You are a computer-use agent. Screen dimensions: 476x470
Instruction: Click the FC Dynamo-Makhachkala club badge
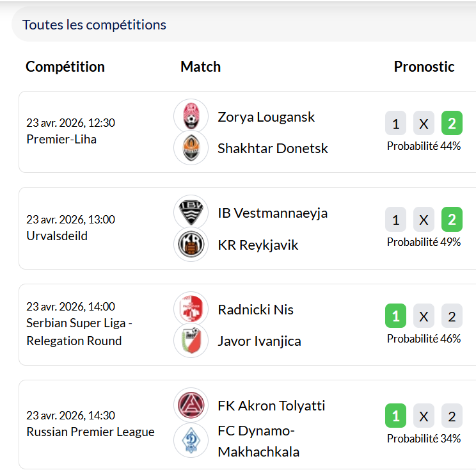tap(191, 440)
